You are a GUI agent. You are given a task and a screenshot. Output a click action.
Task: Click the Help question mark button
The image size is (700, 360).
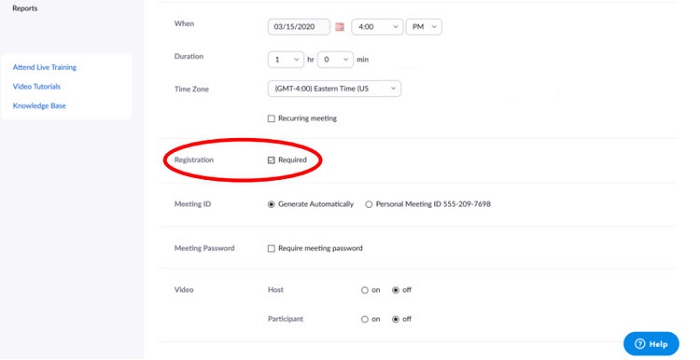(651, 344)
